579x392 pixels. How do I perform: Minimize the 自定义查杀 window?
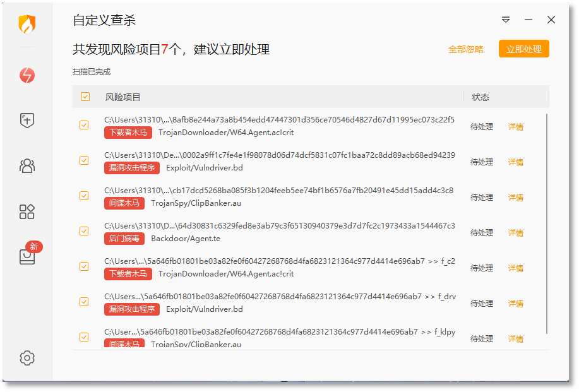(528, 20)
